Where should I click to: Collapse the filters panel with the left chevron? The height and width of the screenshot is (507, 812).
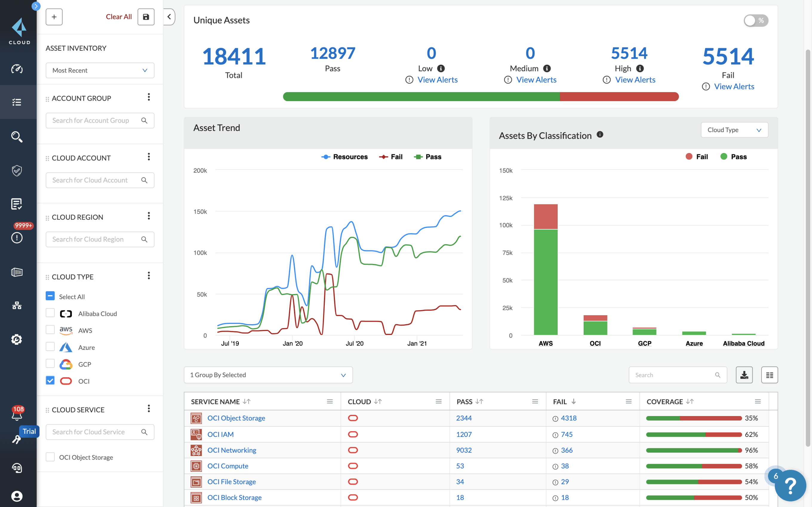[x=169, y=17]
